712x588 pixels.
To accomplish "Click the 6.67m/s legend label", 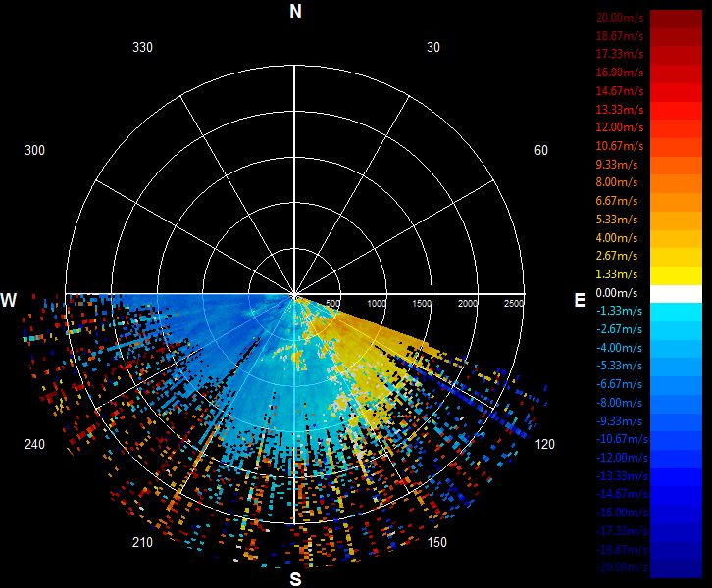I will [x=617, y=201].
